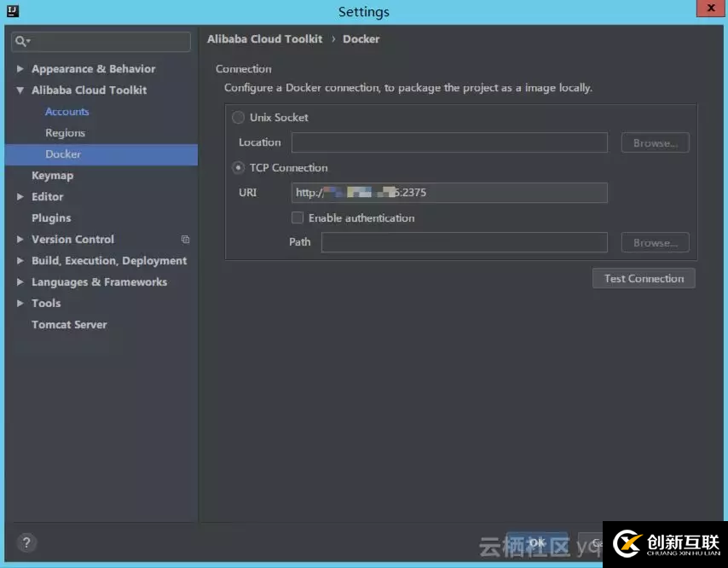Expand the Tools section arrow
This screenshot has height=568, width=728.
[x=20, y=304]
